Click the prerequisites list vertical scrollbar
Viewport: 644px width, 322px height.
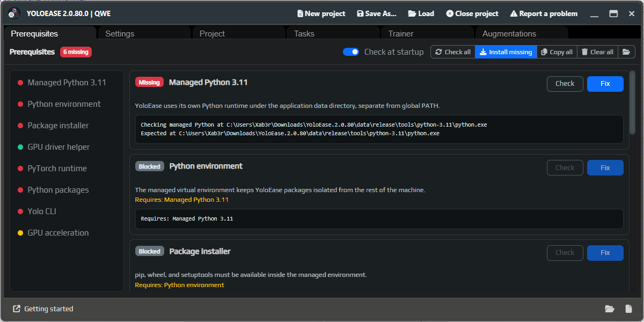click(632, 102)
